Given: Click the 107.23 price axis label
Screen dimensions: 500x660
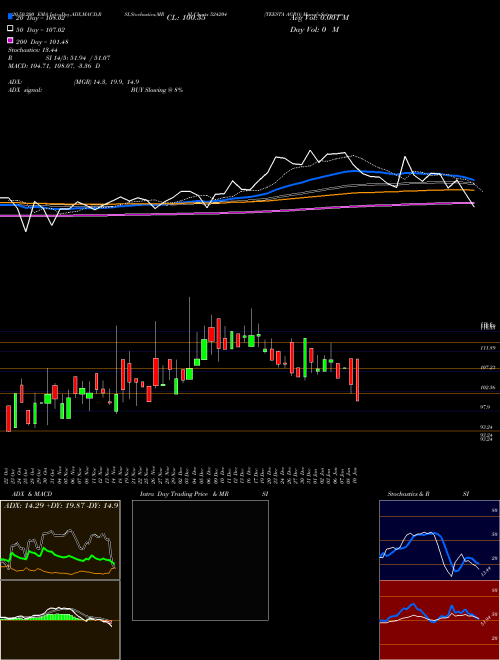Looking at the screenshot, I should coord(488,367).
